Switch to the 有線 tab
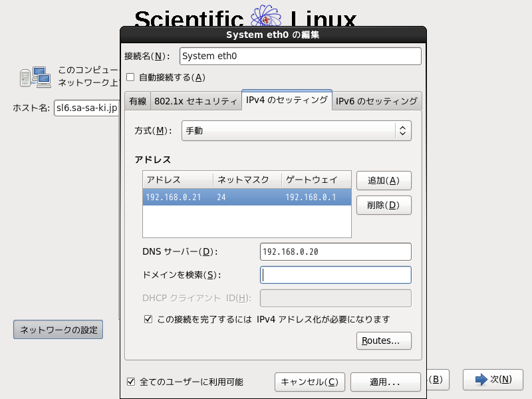This screenshot has width=532, height=399. (138, 101)
